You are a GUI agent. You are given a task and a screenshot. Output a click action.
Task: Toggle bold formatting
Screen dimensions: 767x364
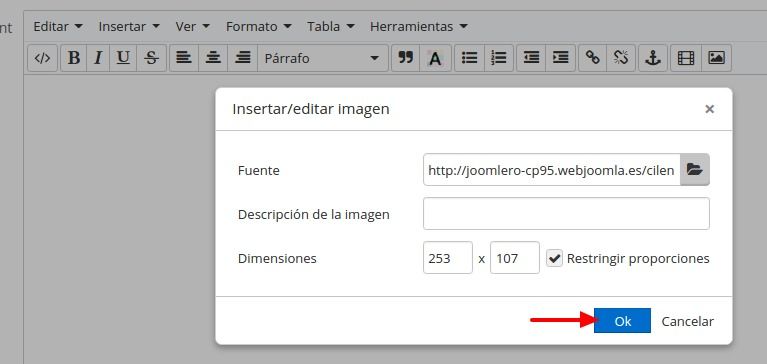[x=74, y=58]
